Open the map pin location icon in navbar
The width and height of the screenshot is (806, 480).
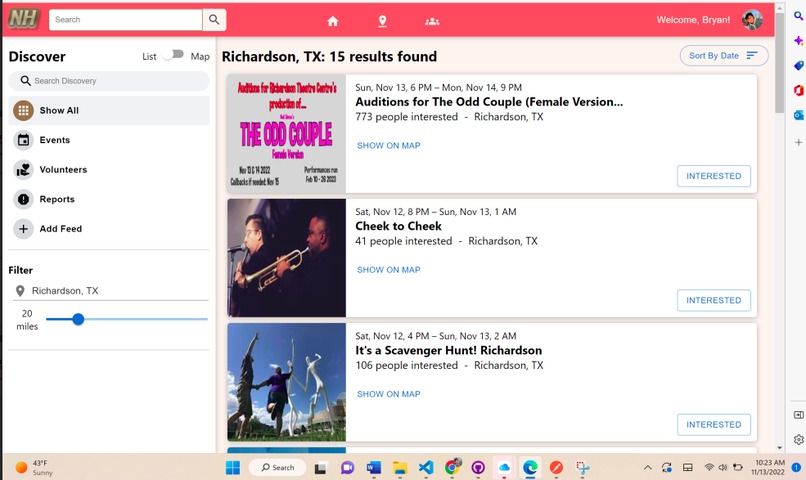(x=382, y=21)
